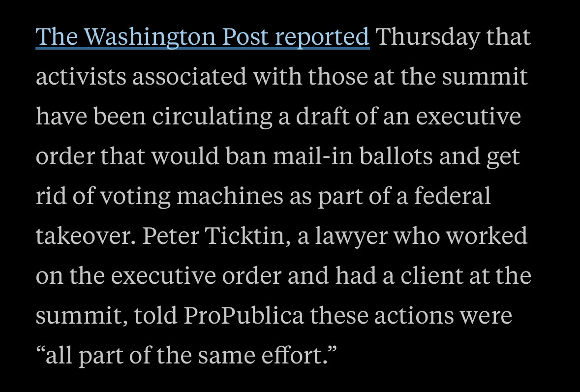580x392 pixels.
Task: Click the word ProPublica
Action: [244, 316]
